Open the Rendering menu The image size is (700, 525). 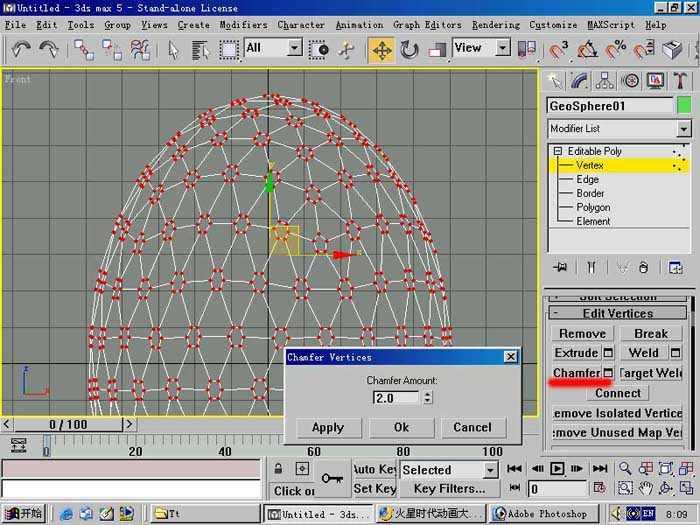[x=496, y=25]
